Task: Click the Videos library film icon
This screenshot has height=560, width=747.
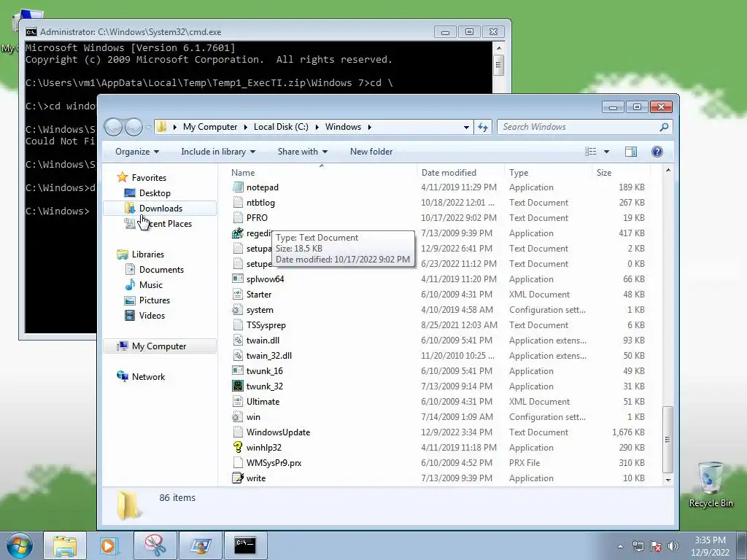Action: (x=130, y=315)
